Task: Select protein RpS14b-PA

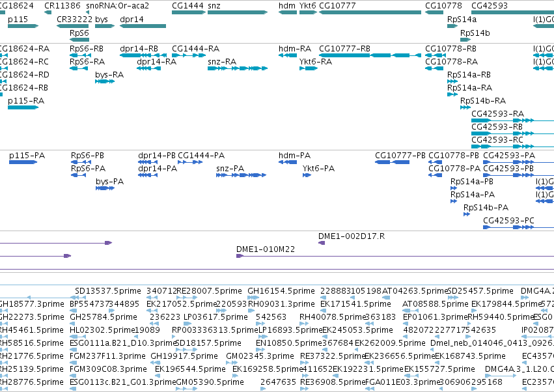Action: tap(467, 214)
